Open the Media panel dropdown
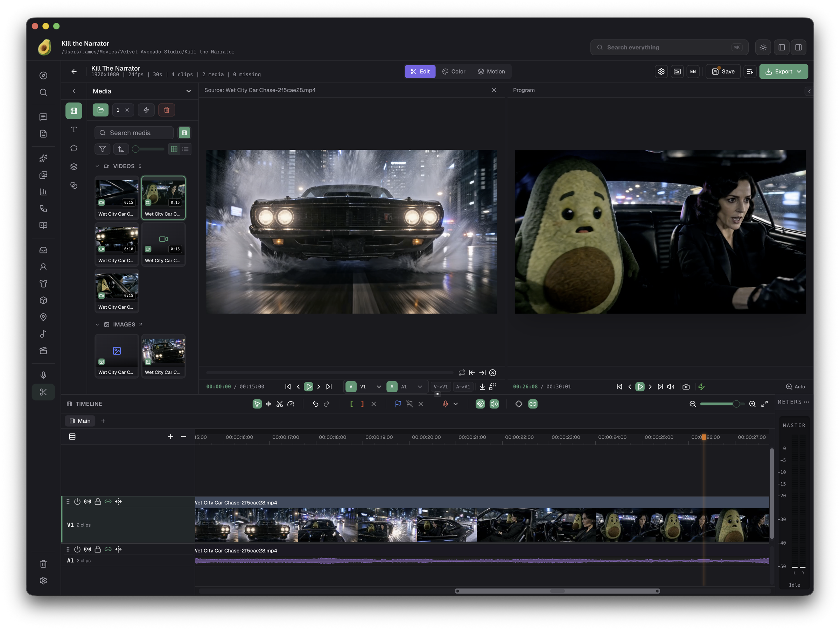This screenshot has width=840, height=630. pyautogui.click(x=188, y=91)
